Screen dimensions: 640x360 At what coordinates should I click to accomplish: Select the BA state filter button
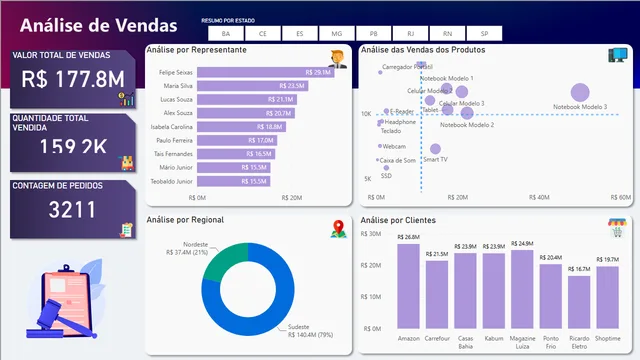point(226,33)
